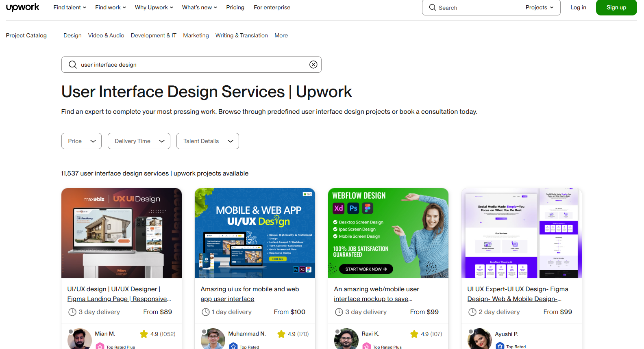Select the Development & IT category
Image resolution: width=644 pixels, height=349 pixels.
[x=154, y=35]
